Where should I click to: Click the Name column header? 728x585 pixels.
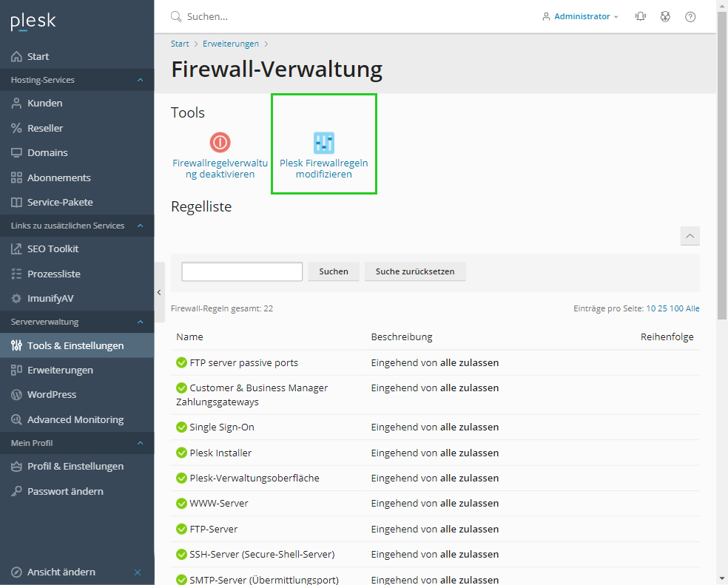point(189,337)
